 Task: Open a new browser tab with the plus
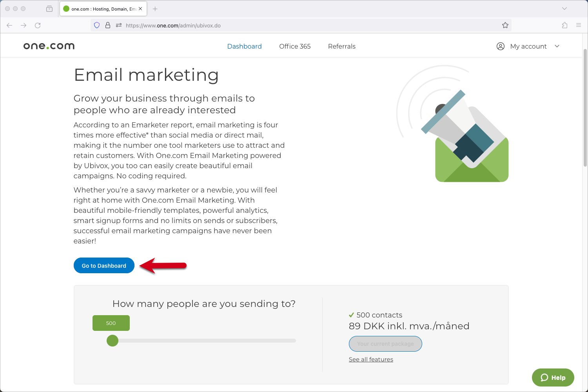point(155,9)
